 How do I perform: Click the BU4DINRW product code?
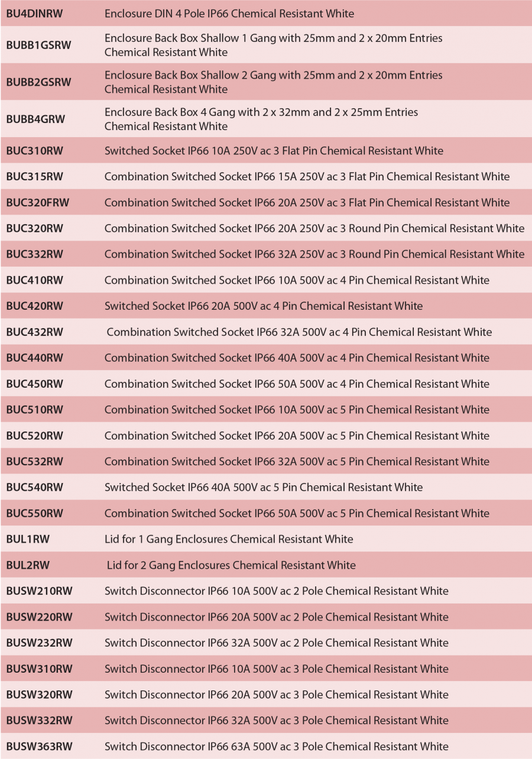(35, 13)
